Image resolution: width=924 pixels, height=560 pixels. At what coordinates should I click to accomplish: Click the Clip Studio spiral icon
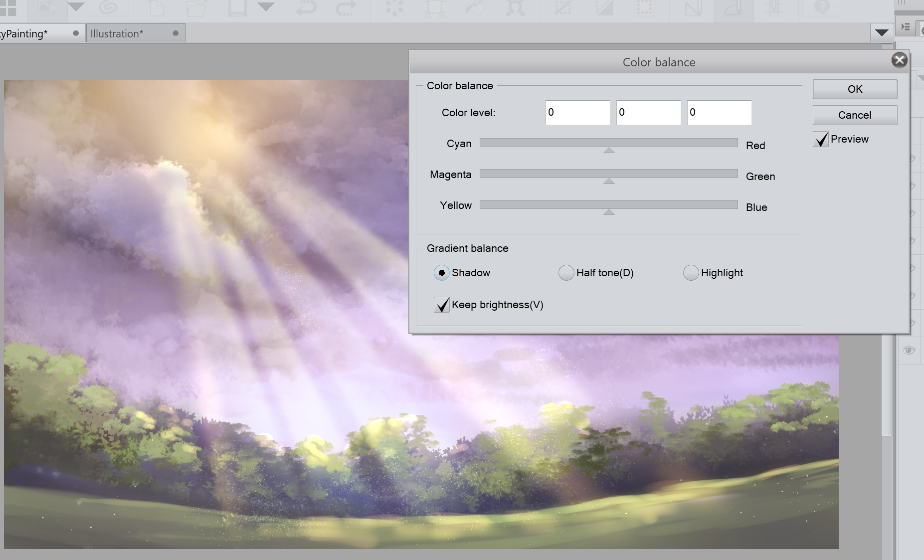tap(108, 7)
